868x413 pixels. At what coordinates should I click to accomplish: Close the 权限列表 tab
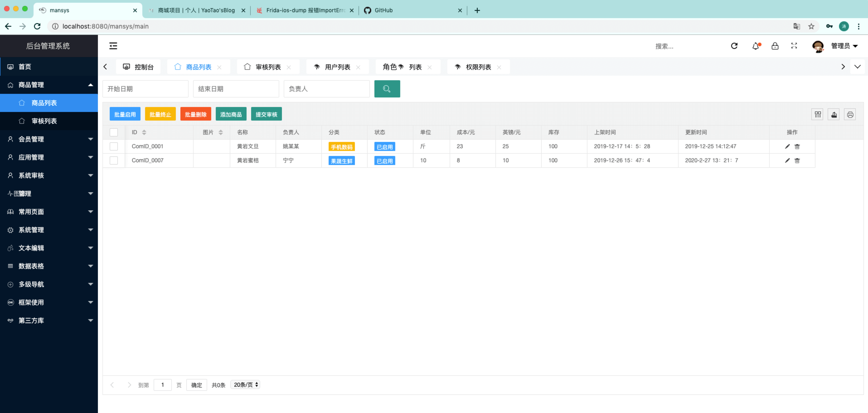[499, 67]
